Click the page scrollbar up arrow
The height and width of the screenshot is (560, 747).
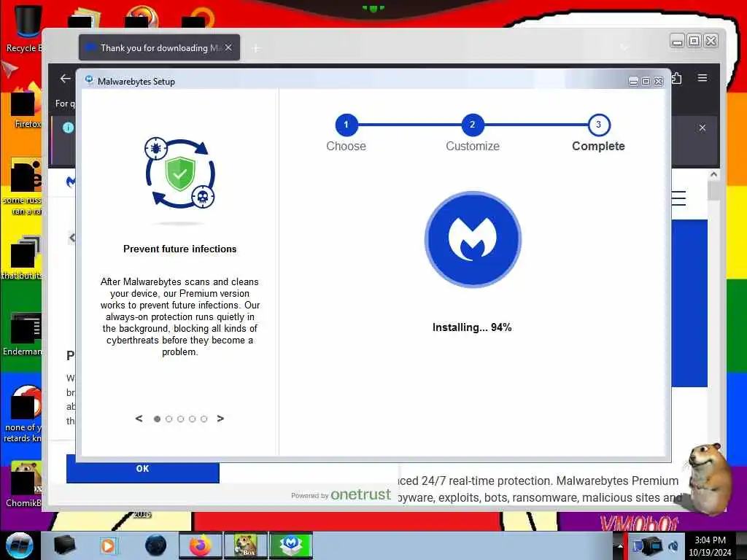pos(713,174)
